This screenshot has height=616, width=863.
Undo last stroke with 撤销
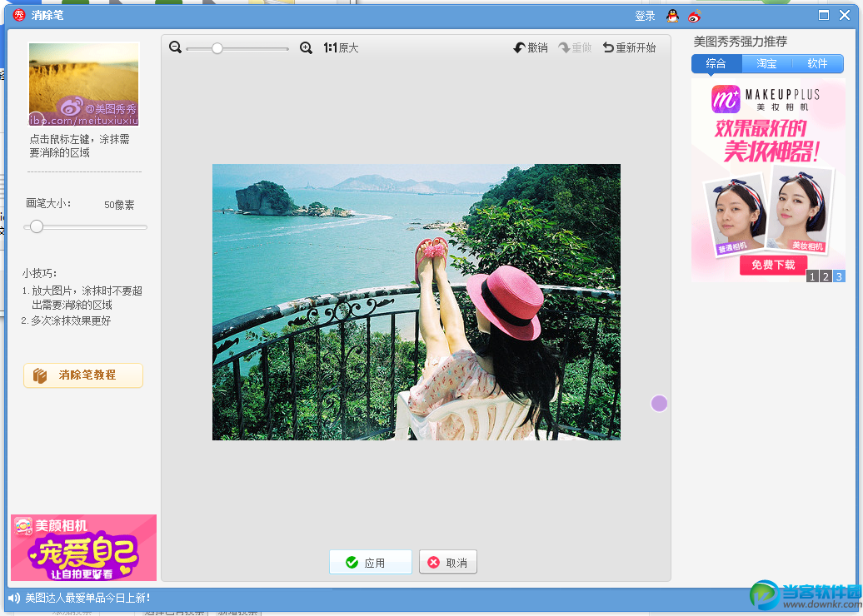[531, 47]
